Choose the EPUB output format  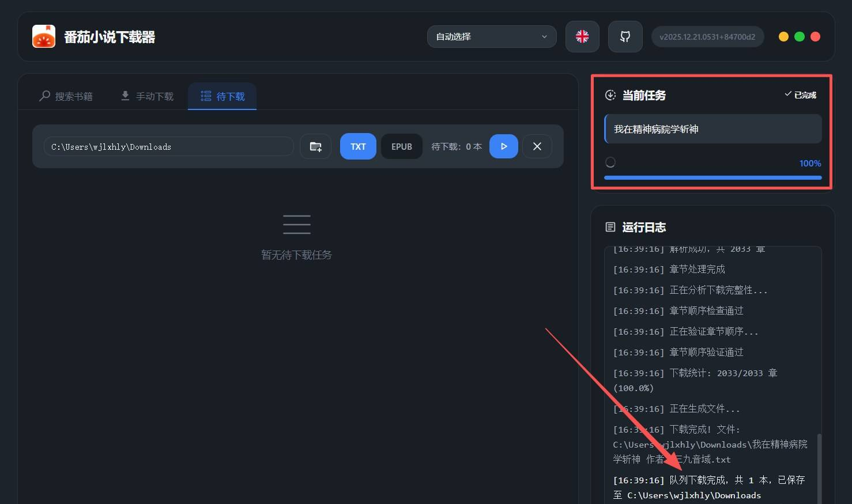pos(402,146)
